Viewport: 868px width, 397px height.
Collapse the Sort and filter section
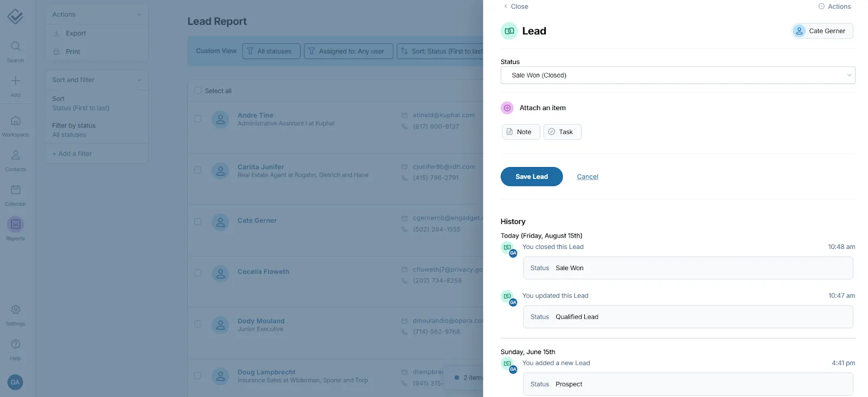(139, 80)
